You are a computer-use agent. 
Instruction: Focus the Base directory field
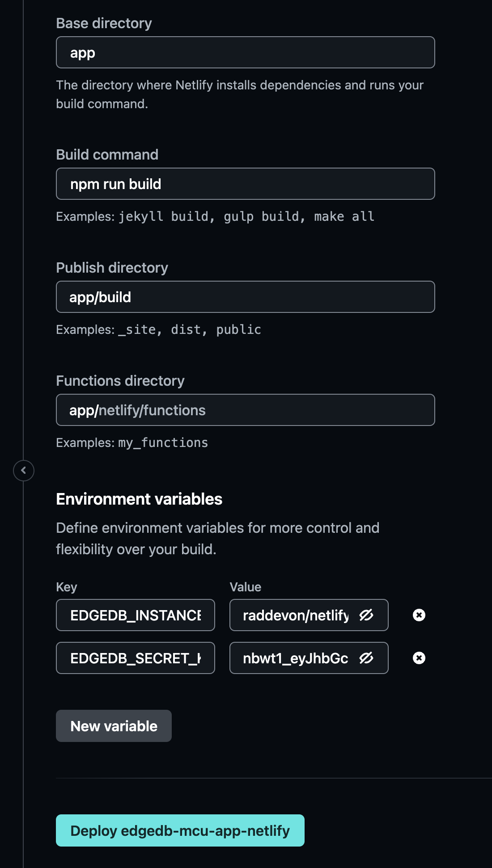click(245, 53)
